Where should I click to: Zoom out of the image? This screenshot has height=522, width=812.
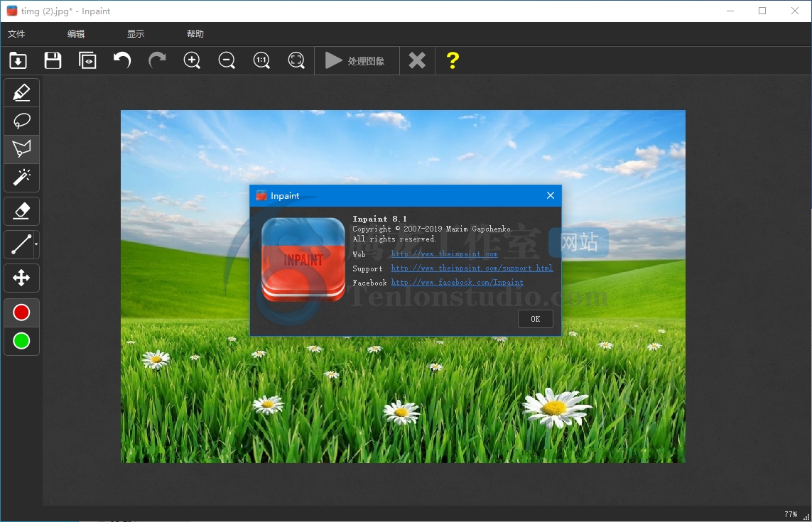[x=227, y=60]
